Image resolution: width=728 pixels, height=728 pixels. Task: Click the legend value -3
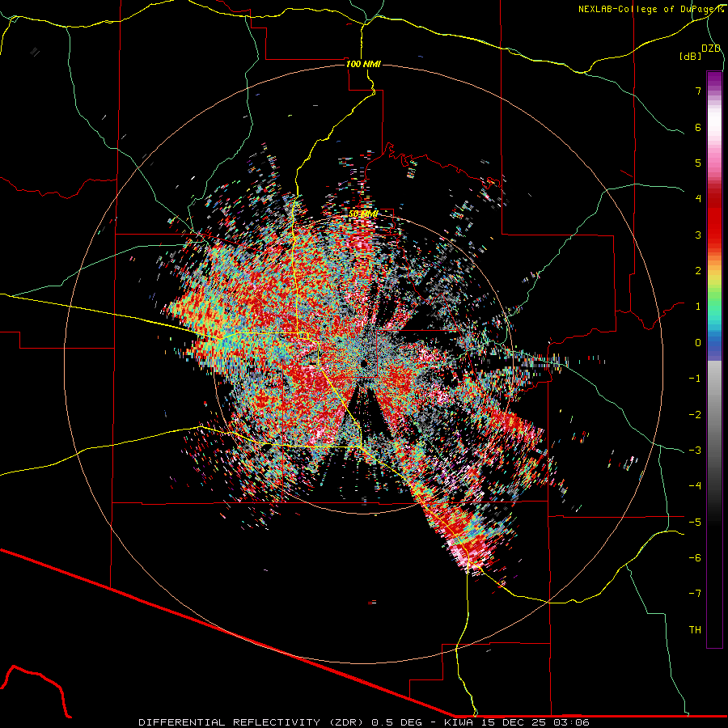(x=695, y=451)
